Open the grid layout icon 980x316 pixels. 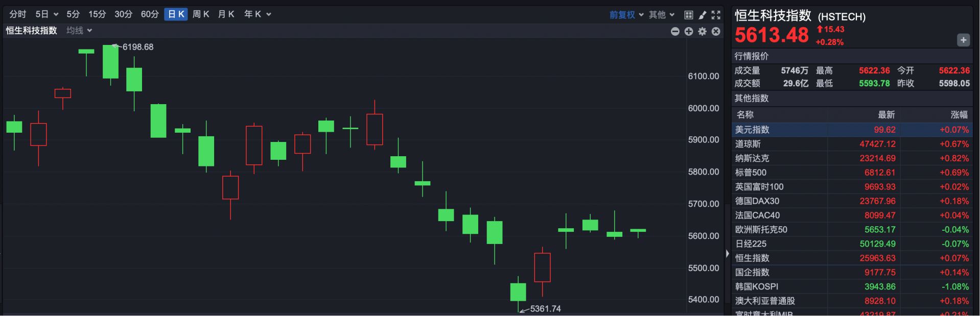pyautogui.click(x=689, y=15)
